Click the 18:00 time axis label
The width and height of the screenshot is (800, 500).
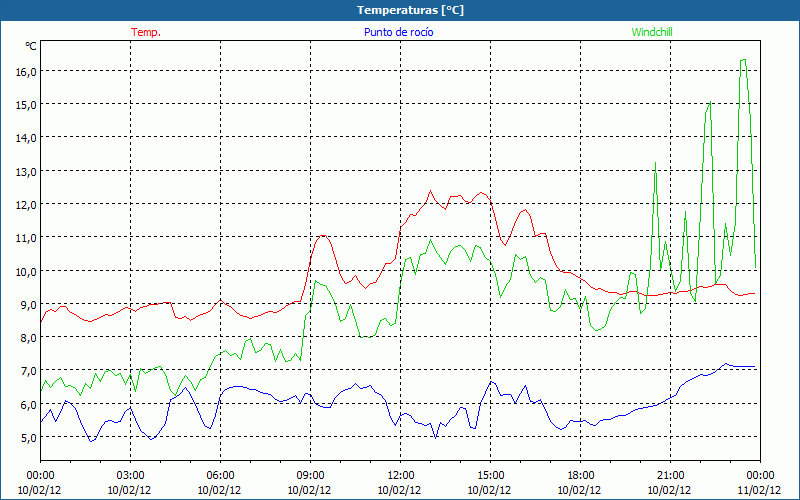[581, 476]
